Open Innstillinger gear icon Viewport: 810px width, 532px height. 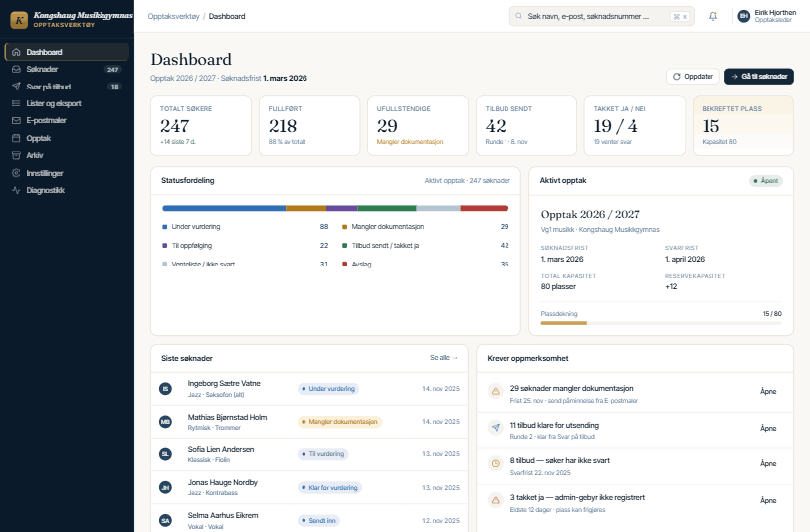point(16,173)
